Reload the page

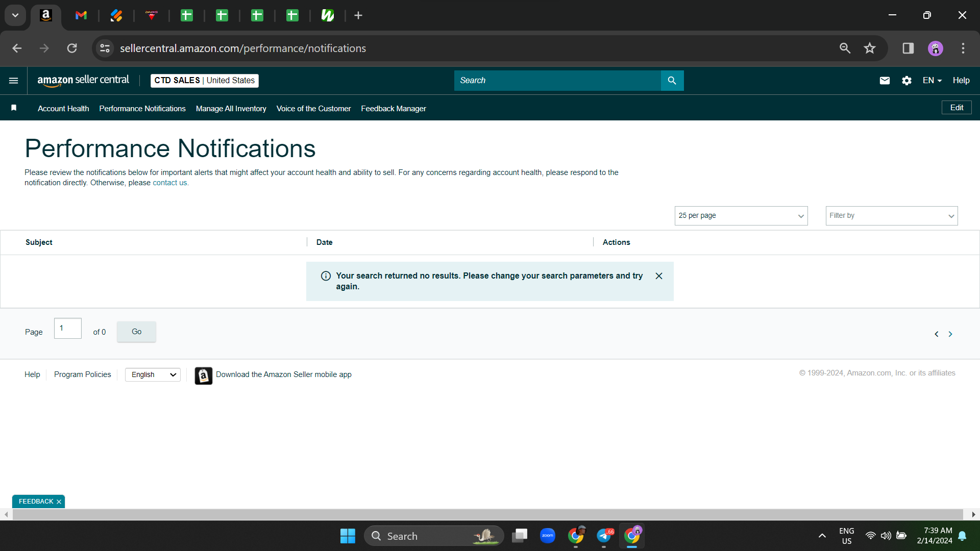(x=72, y=48)
